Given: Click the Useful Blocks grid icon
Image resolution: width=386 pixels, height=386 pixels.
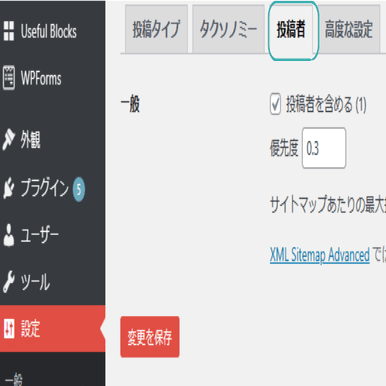Looking at the screenshot, I should pos(9,31).
